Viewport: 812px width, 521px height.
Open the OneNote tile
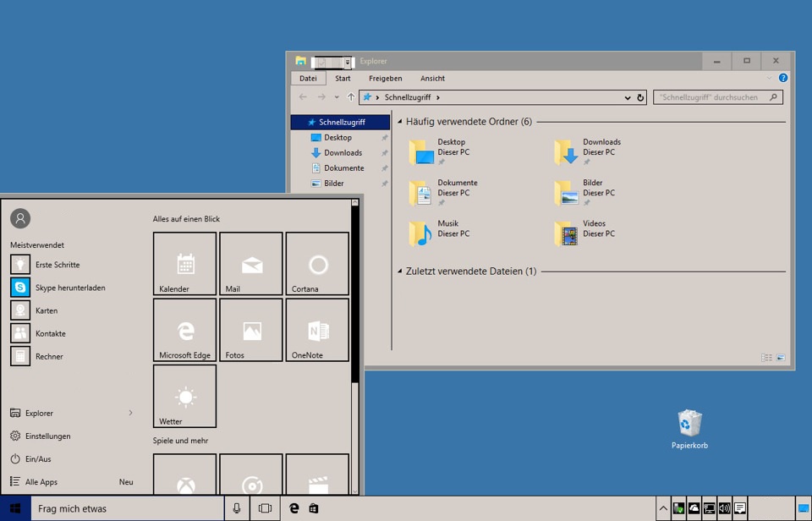(x=317, y=330)
